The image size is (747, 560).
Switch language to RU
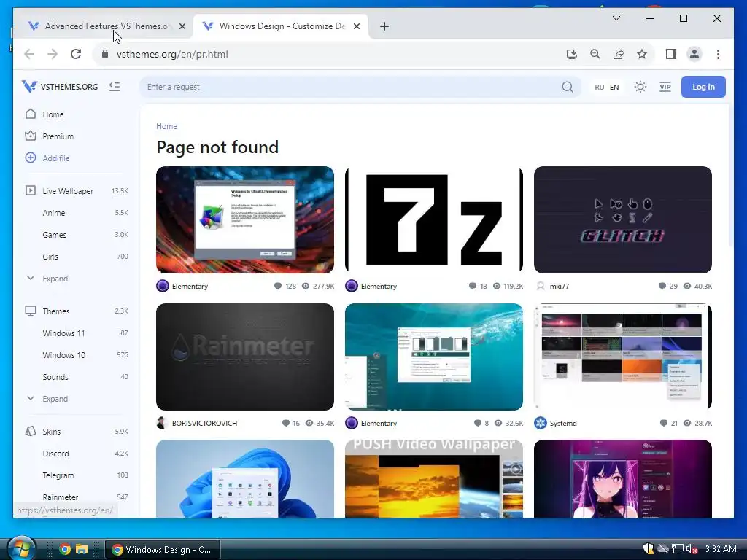pos(600,87)
